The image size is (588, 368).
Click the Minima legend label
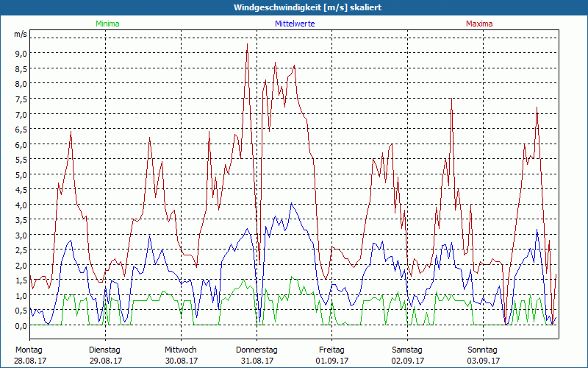(107, 24)
